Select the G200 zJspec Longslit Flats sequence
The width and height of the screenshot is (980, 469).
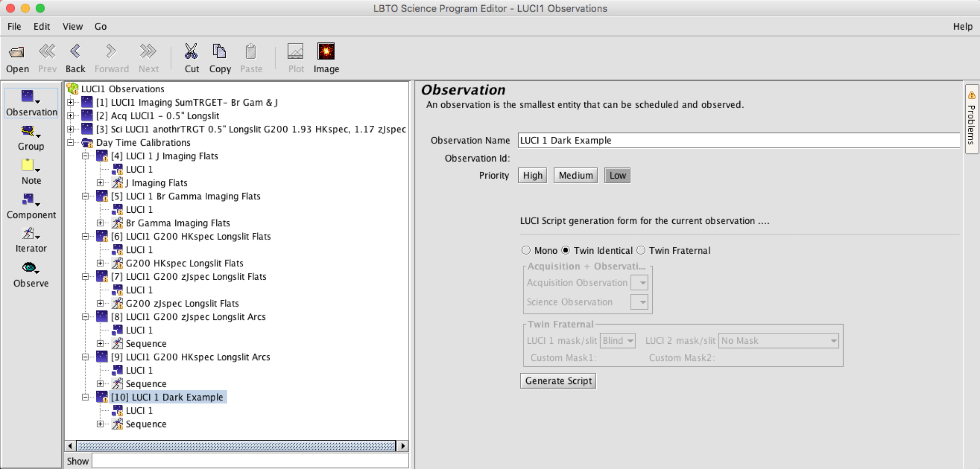pyautogui.click(x=182, y=304)
